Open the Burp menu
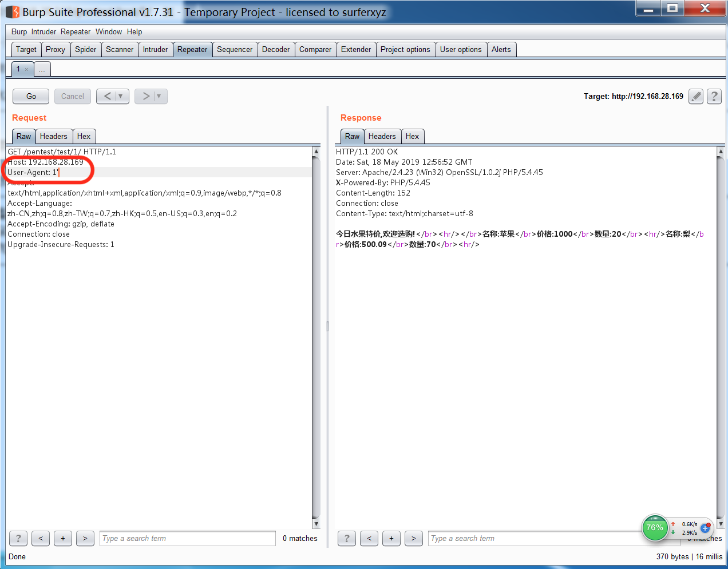728x569 pixels. point(19,32)
